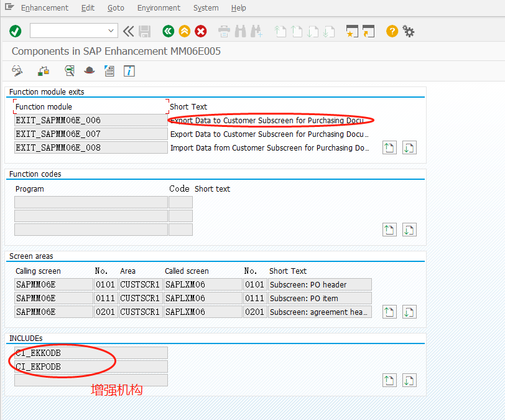Select 'Subscreen: agreement hea…' short text
Viewport: 505px width, 420px height.
[320, 312]
